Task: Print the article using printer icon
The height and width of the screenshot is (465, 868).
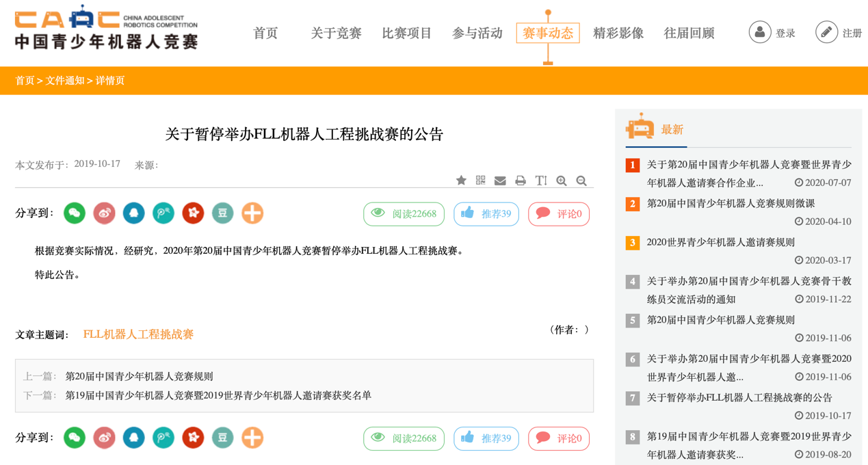Action: point(521,181)
